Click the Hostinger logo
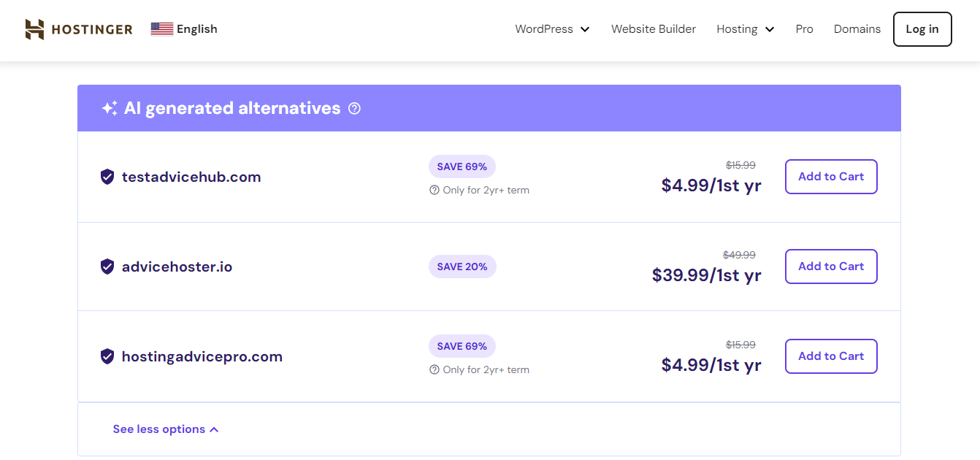The image size is (980, 460). pos(79,29)
